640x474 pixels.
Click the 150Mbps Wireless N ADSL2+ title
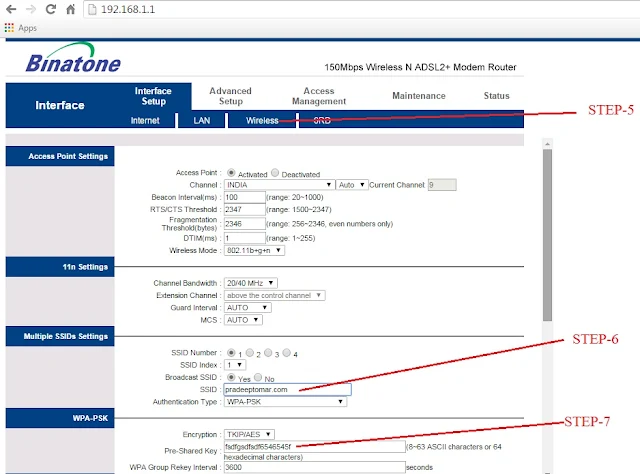[420, 67]
